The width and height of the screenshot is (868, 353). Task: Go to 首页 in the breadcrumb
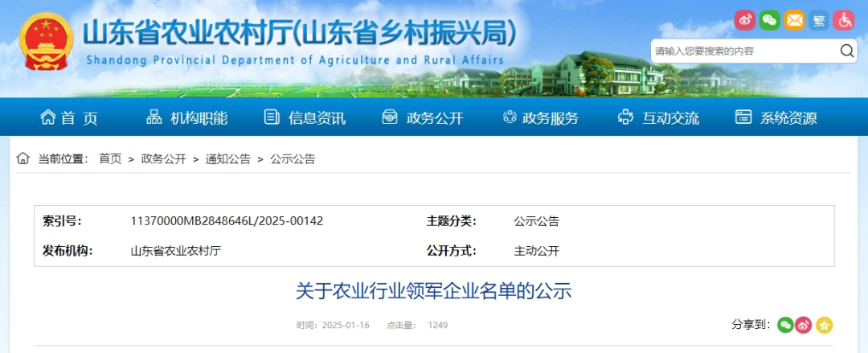coord(110,159)
